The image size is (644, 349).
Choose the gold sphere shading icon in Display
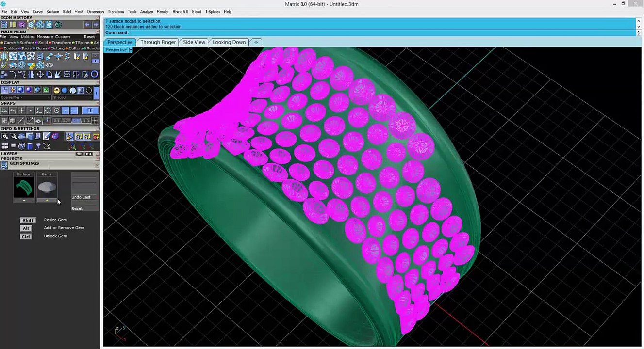[x=57, y=90]
